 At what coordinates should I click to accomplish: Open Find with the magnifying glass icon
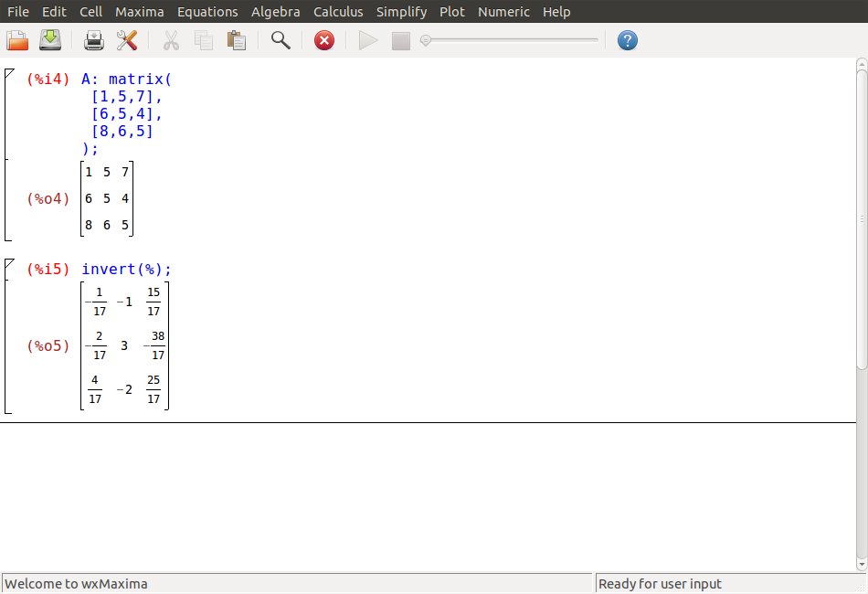click(281, 40)
